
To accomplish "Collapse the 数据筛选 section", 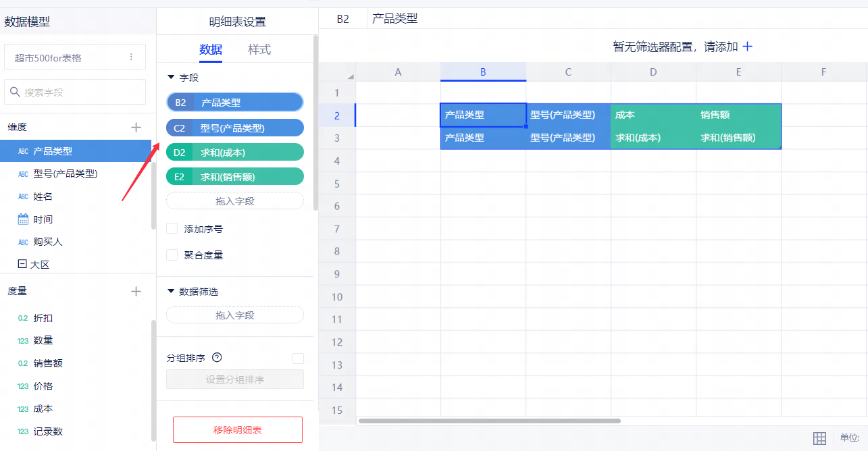I will click(172, 292).
